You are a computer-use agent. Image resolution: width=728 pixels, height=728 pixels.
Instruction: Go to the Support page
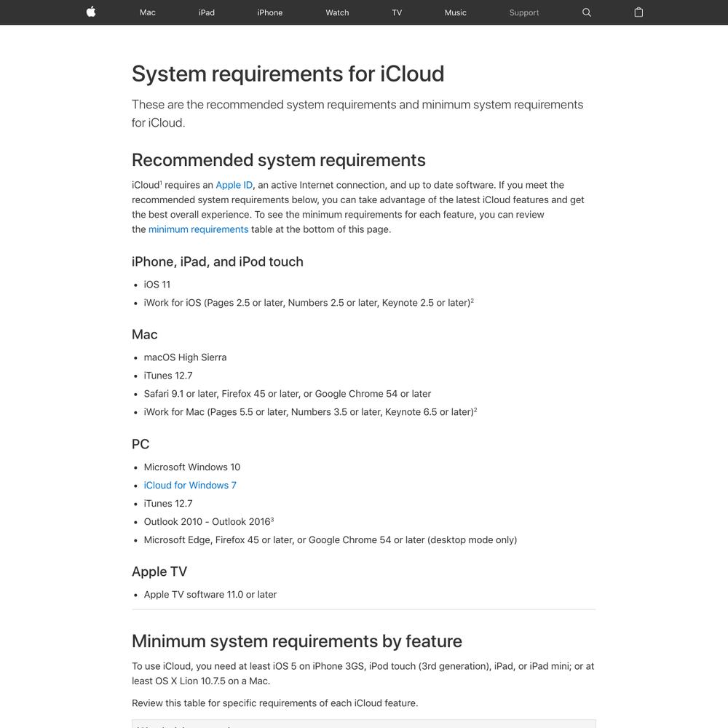[523, 12]
